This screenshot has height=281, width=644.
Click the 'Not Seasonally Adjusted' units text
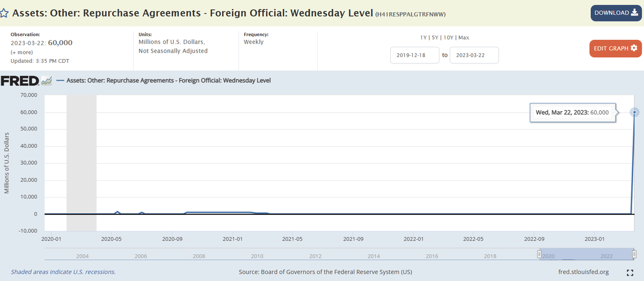(x=173, y=51)
